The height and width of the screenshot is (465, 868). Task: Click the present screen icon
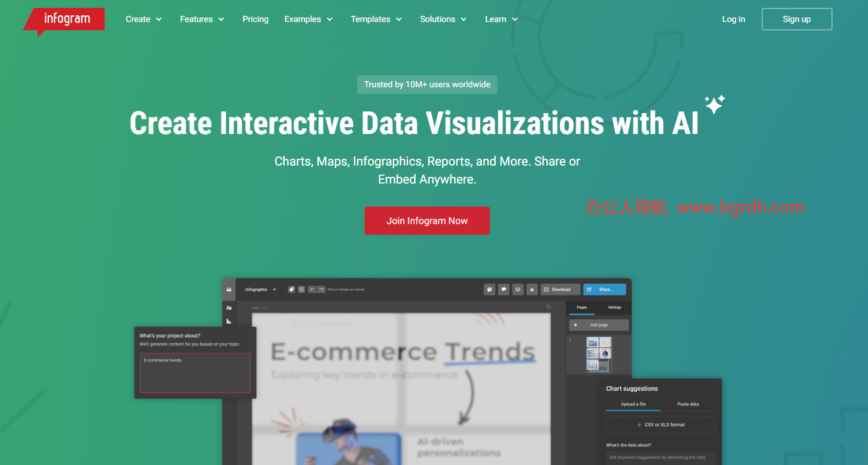tap(518, 289)
